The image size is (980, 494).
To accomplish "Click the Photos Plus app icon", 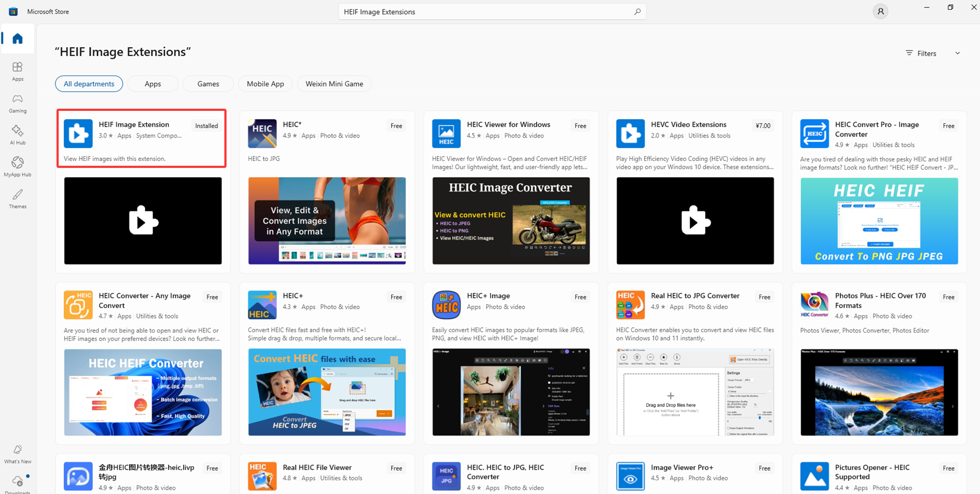I will pyautogui.click(x=815, y=305).
